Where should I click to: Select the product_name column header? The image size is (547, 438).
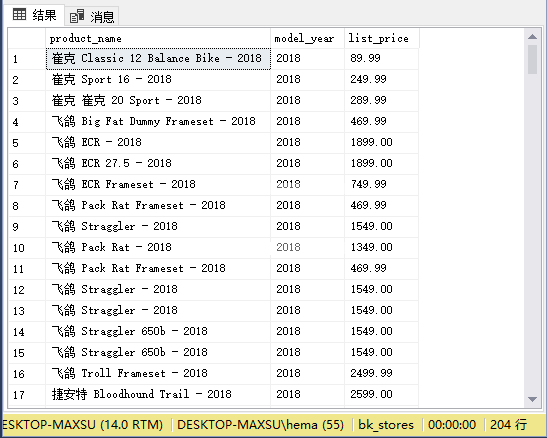[x=158, y=38]
